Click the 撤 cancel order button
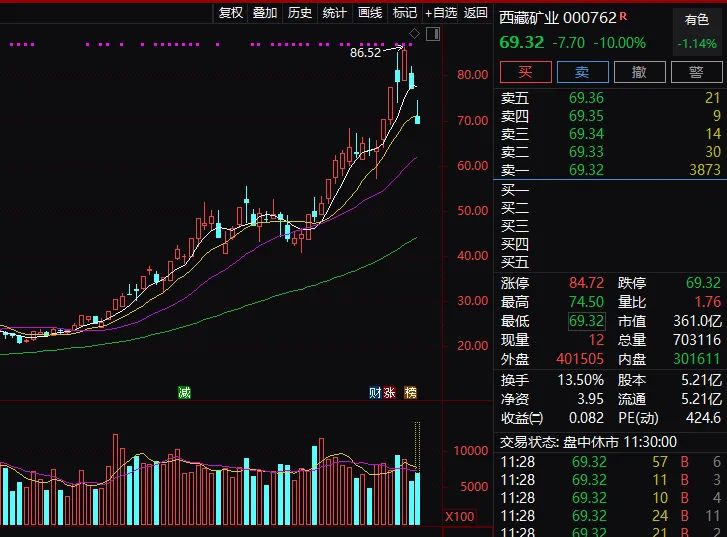Image resolution: width=727 pixels, height=537 pixels. pyautogui.click(x=639, y=72)
